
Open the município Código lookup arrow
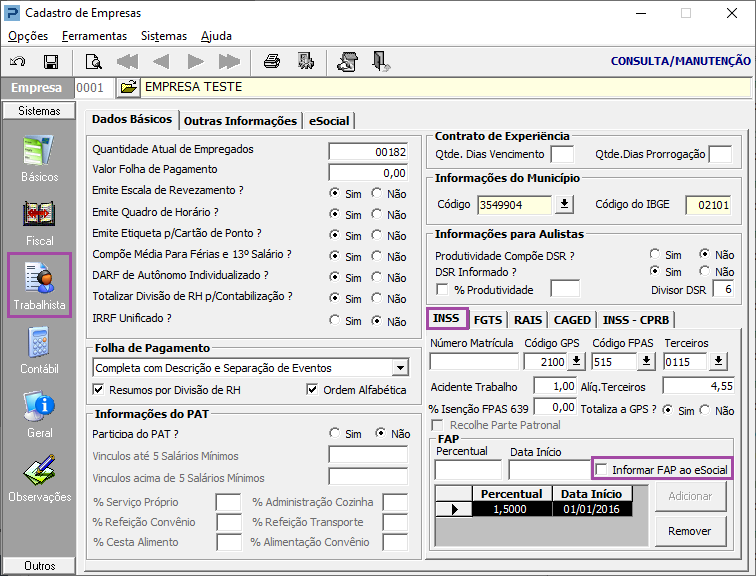click(x=564, y=204)
